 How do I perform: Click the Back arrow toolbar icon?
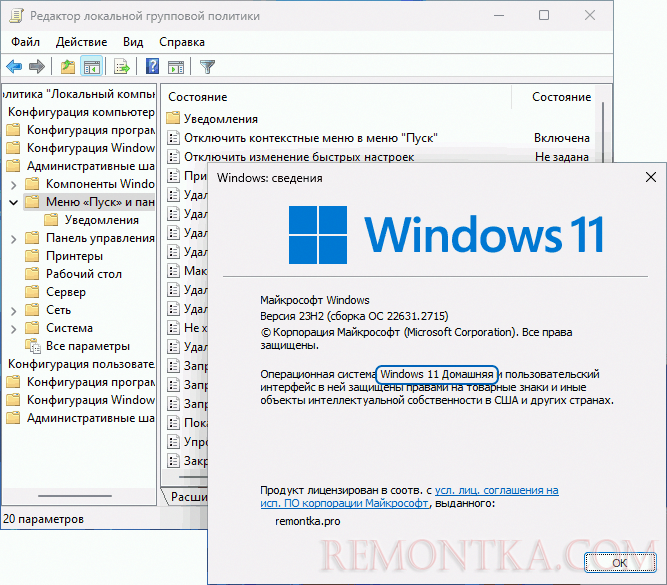tap(14, 66)
